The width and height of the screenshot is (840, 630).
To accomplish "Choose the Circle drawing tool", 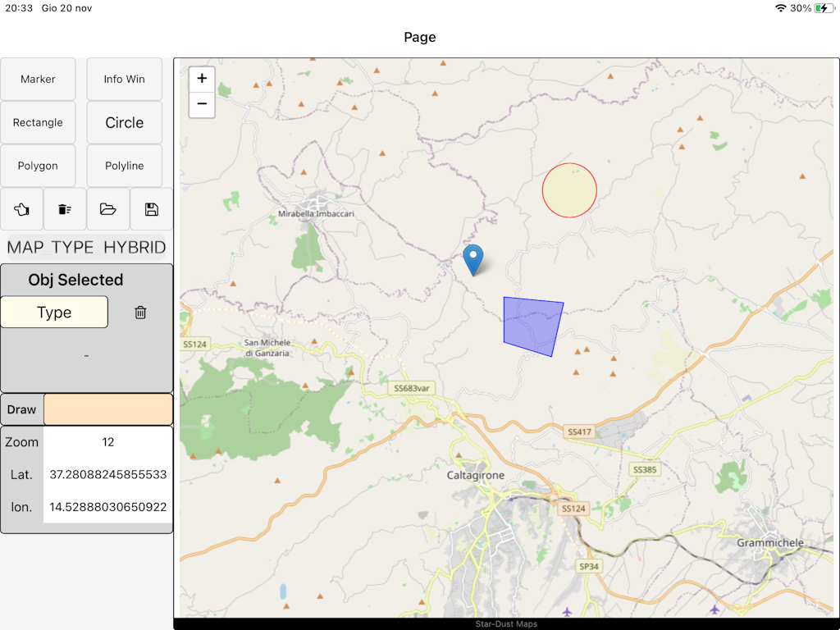I will [125, 123].
